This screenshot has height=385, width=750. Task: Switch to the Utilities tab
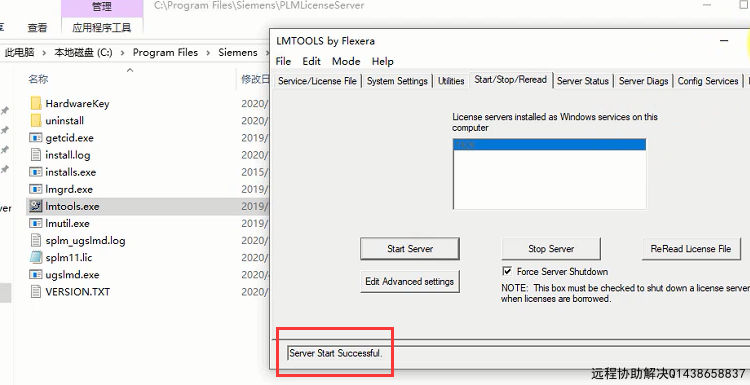(451, 81)
